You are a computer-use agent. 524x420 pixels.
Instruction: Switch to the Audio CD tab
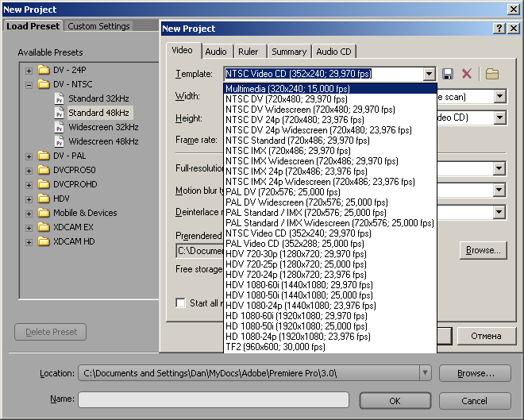click(333, 52)
